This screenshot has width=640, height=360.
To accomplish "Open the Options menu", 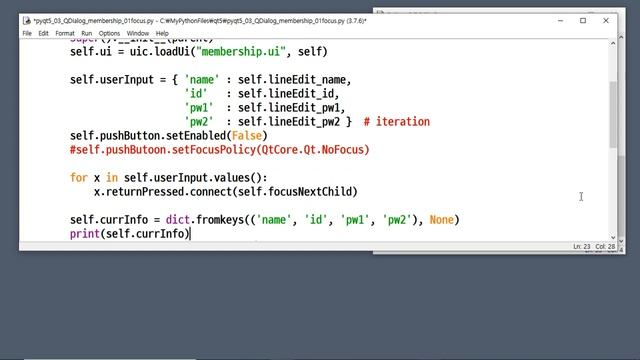I will pyautogui.click(x=109, y=33).
